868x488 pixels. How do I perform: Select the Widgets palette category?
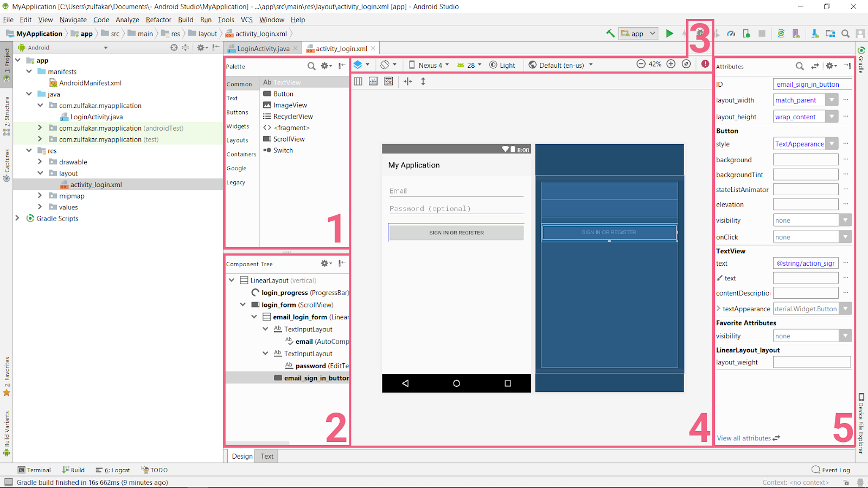click(238, 126)
